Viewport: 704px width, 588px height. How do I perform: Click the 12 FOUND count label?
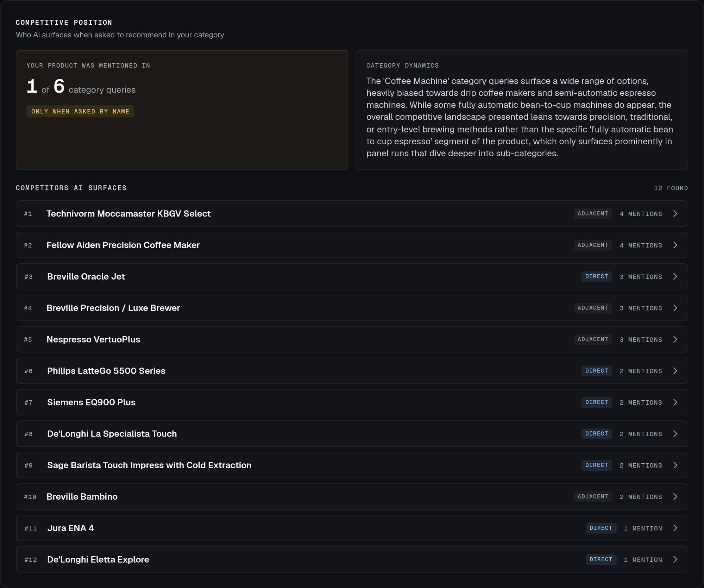pyautogui.click(x=671, y=188)
